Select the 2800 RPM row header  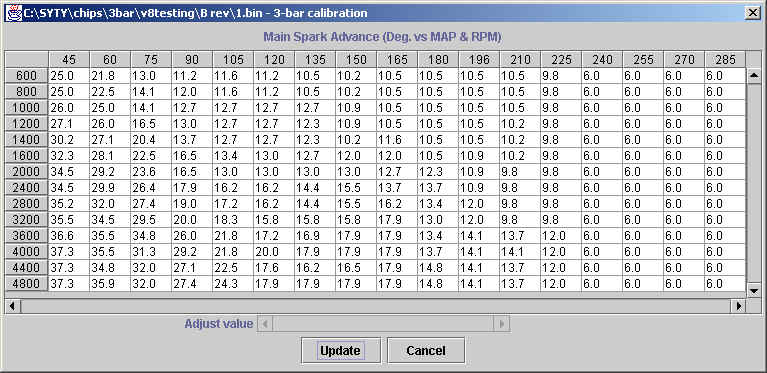[26, 203]
